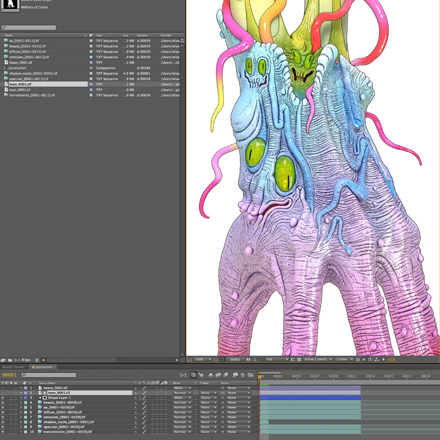Open blending mode dropdown for Shape Layer 1
Viewport: 440px width, 440px height.
(x=182, y=398)
